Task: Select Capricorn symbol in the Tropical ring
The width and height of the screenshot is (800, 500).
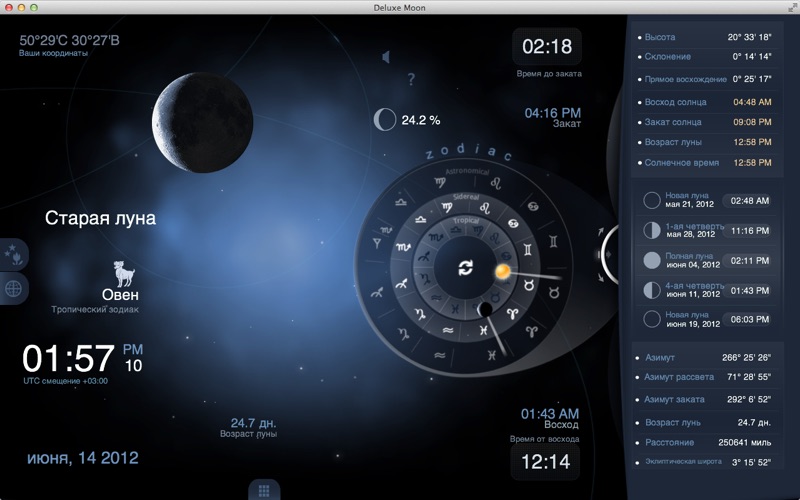Action: tap(424, 279)
